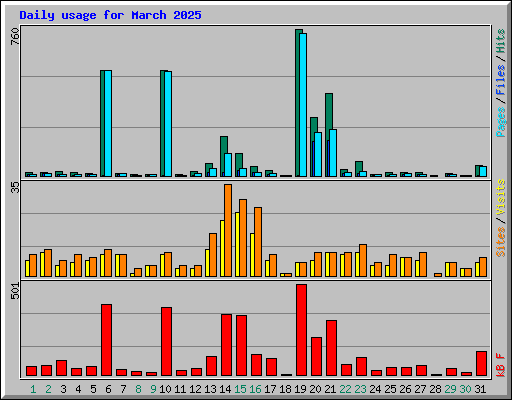Click day label 8 on the x-axis
Viewport: 512px width, 400px height.
[138, 389]
